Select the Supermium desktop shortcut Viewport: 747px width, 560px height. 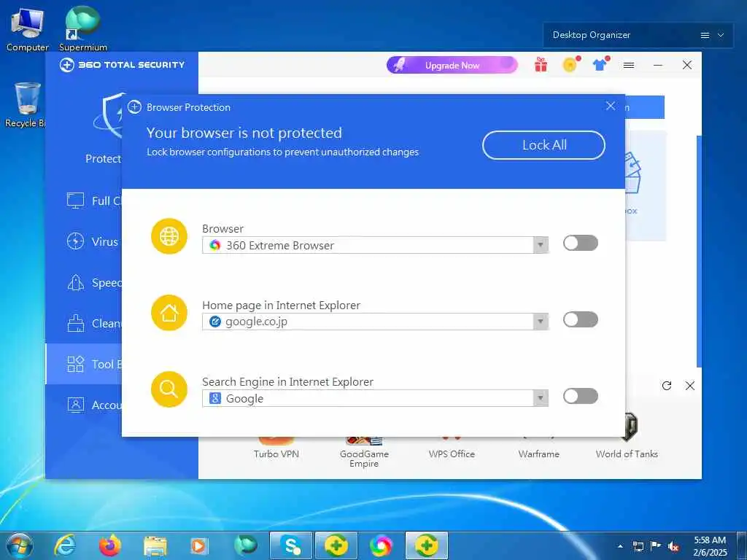click(x=83, y=28)
